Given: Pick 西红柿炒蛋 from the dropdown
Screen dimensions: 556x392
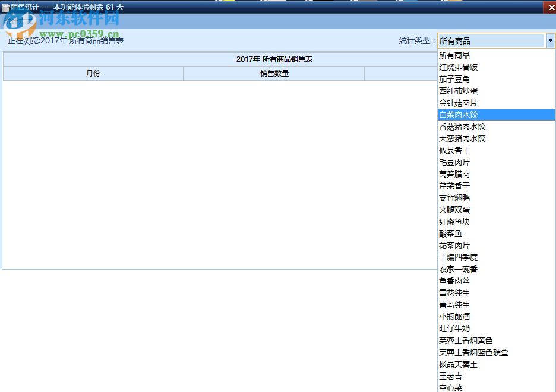Looking at the screenshot, I should coord(497,91).
